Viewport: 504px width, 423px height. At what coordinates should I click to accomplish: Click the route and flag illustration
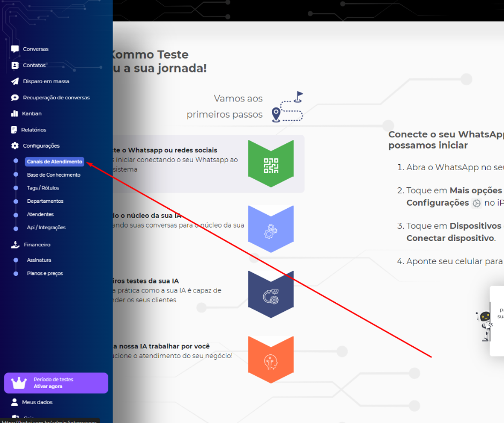pos(287,107)
